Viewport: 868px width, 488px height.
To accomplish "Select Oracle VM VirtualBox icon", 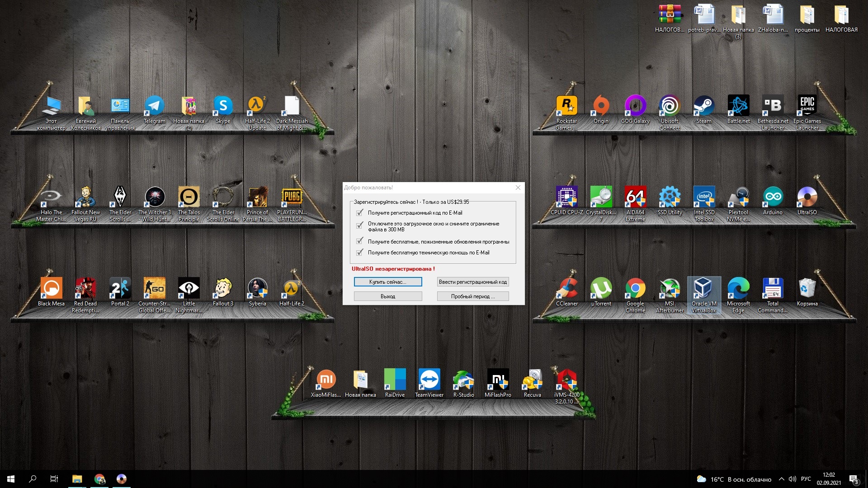I will [x=704, y=296].
